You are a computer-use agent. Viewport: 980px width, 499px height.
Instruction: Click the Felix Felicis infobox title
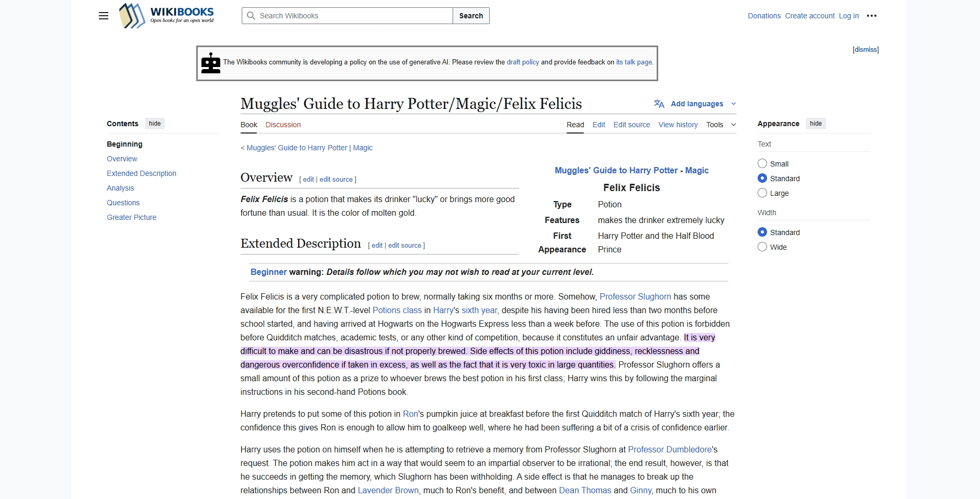click(632, 187)
